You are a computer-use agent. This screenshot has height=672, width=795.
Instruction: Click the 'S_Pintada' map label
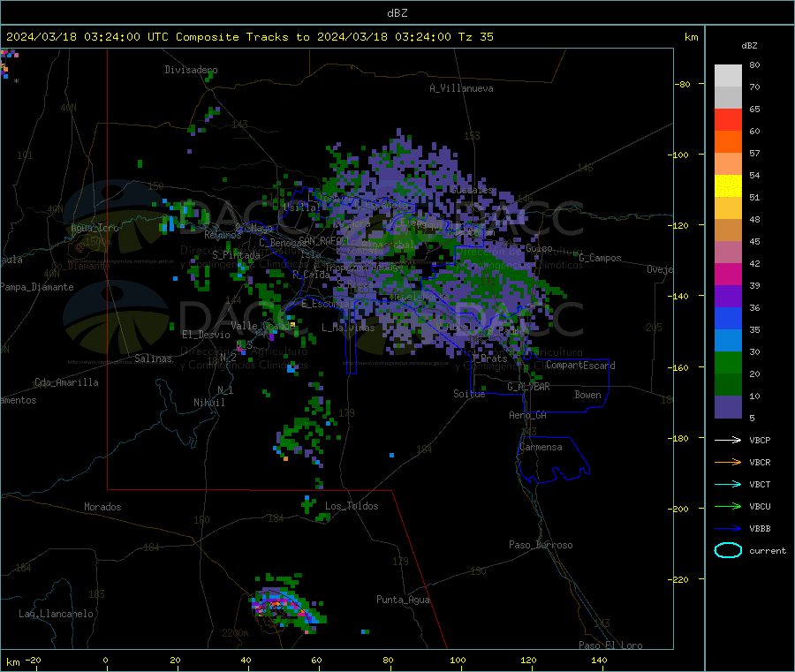(236, 255)
